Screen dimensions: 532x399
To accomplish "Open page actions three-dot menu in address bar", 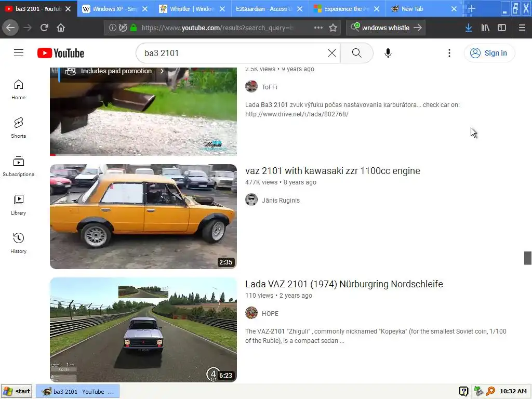I will pyautogui.click(x=318, y=28).
